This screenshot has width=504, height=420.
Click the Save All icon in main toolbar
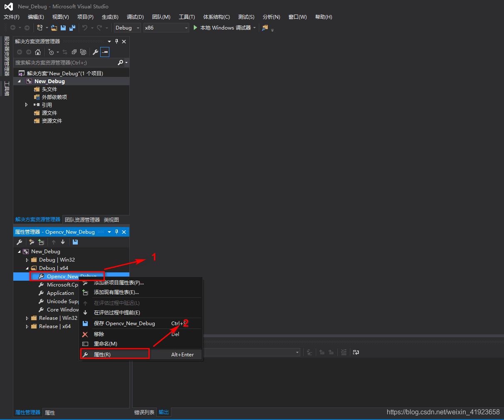pyautogui.click(x=72, y=28)
